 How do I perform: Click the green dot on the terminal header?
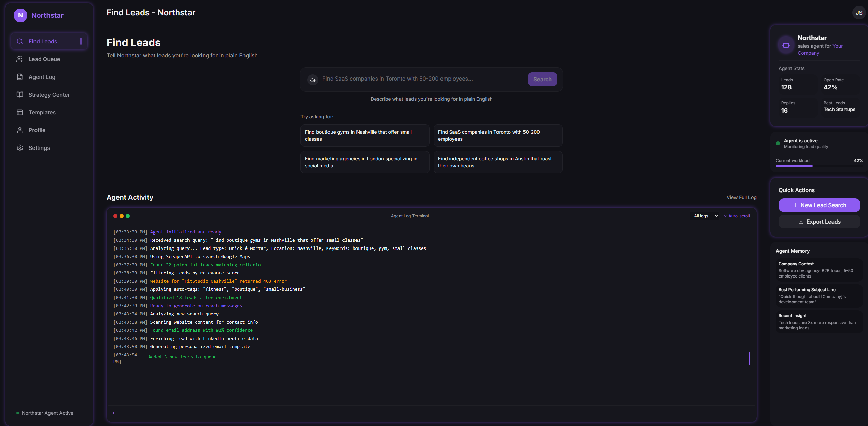click(x=128, y=216)
